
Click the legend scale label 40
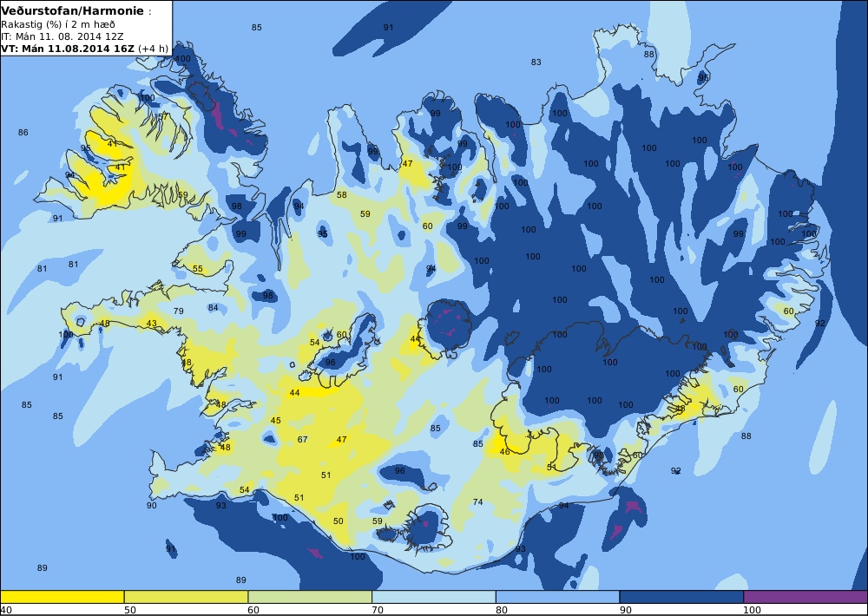pos(6,610)
